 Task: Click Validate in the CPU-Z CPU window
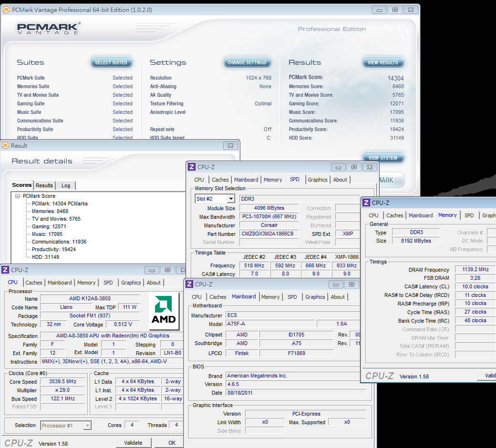coord(133,443)
